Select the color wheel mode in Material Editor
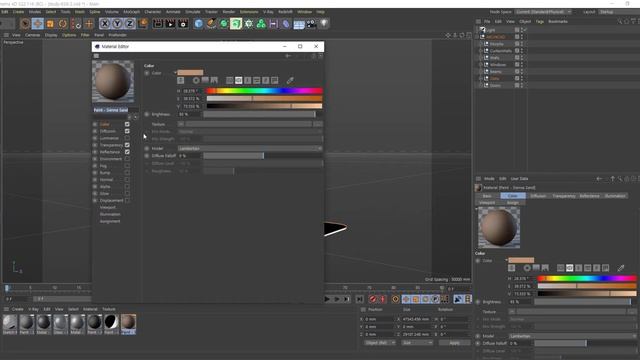Image resolution: width=640 pixels, height=360 pixels. coord(196,80)
